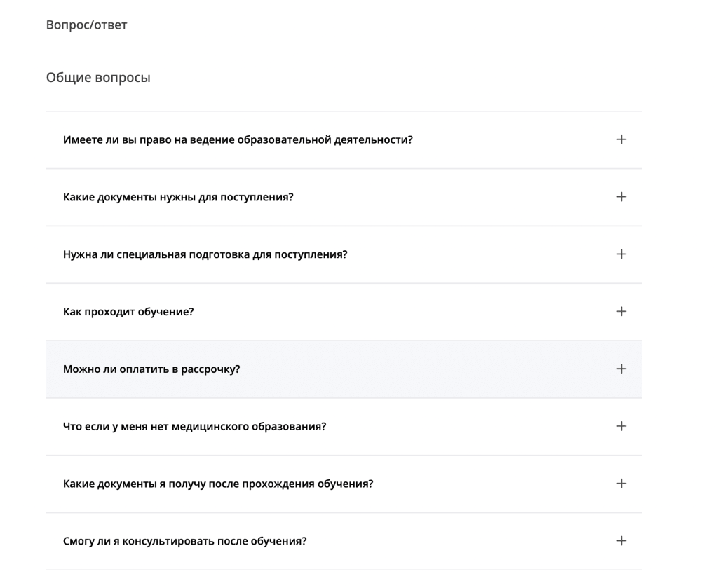This screenshot has height=588, width=718.
Task: Click plus icon next to admission documents question
Action: pyautogui.click(x=621, y=197)
